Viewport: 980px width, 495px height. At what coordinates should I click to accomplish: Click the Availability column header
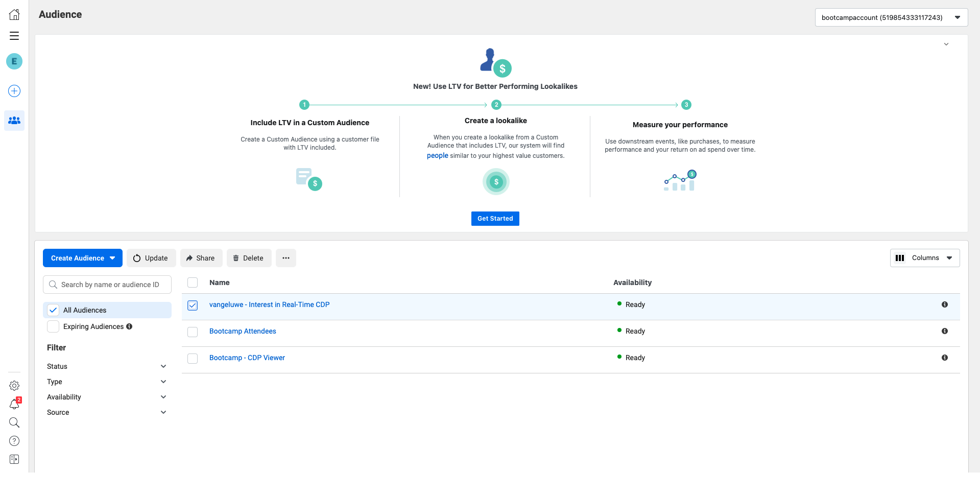[x=632, y=282]
